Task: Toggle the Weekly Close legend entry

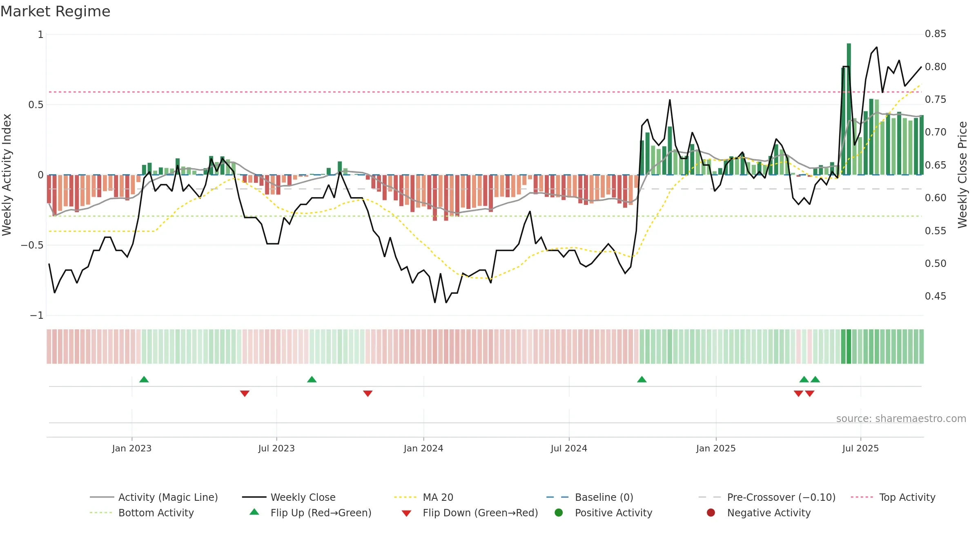Action: tap(289, 497)
